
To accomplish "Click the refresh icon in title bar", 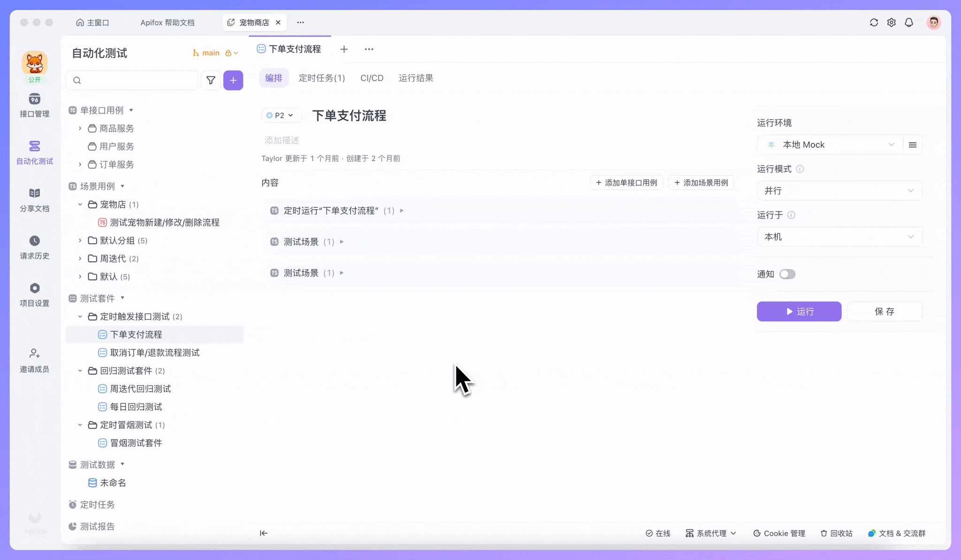I will 874,22.
